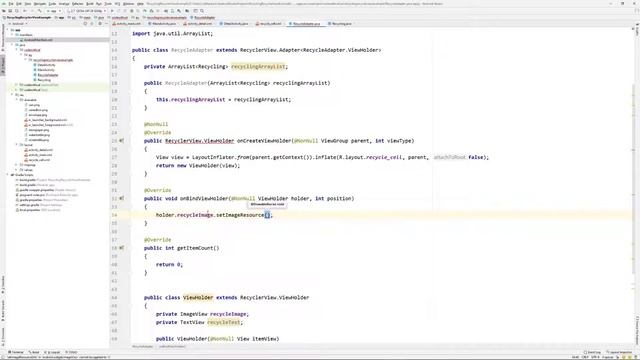Image resolution: width=640 pixels, height=360 pixels.
Task: Select proguard-rules.pro under Gradle Scripts
Action: click(x=47, y=195)
